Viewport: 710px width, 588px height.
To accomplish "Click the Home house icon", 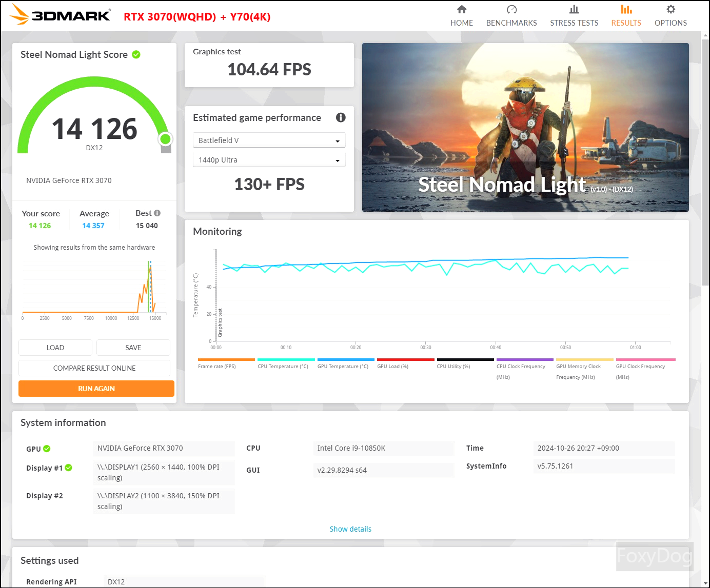I will (x=462, y=9).
